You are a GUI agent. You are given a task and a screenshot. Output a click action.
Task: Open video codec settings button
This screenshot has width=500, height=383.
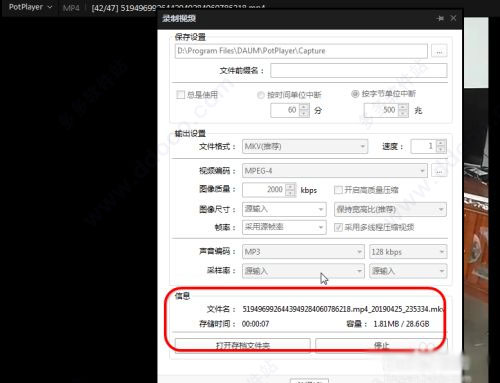point(439,171)
